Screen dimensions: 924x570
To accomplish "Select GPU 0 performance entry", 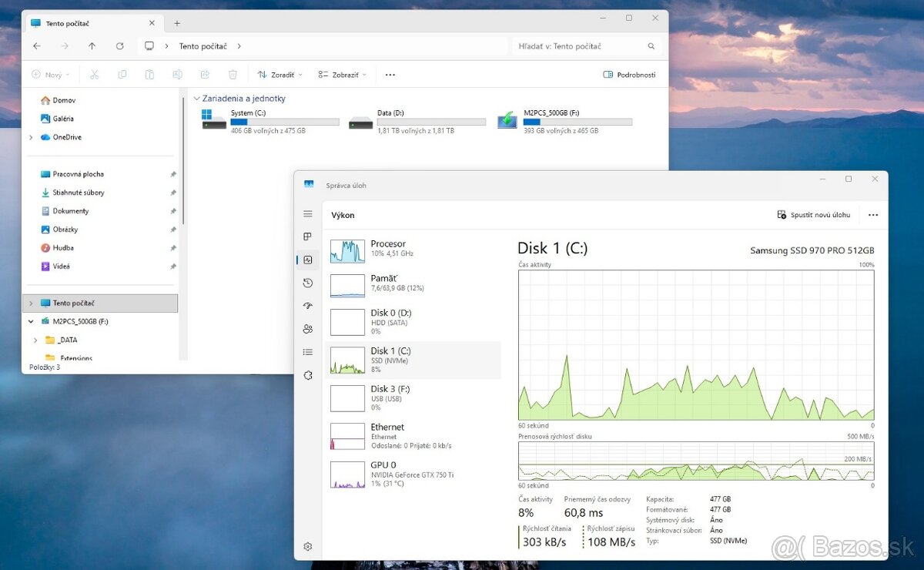I will (x=415, y=474).
